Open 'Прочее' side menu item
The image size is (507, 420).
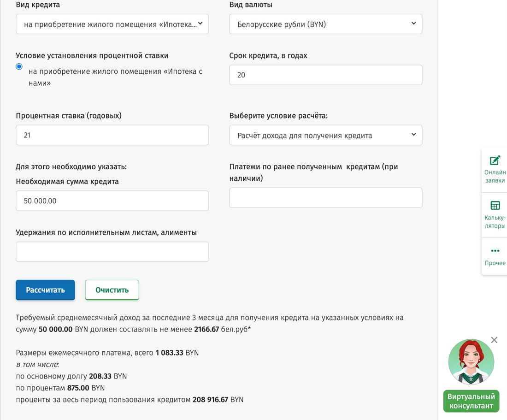coord(495,263)
